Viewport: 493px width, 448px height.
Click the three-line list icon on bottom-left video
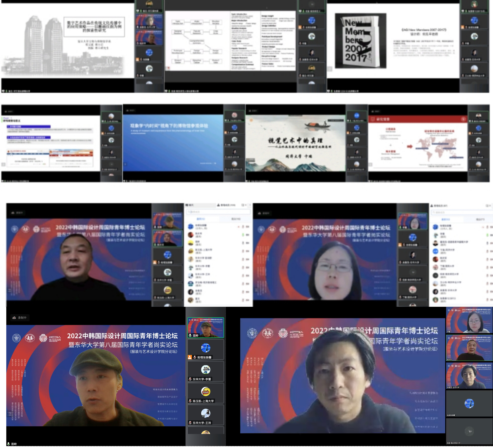tap(9, 413)
